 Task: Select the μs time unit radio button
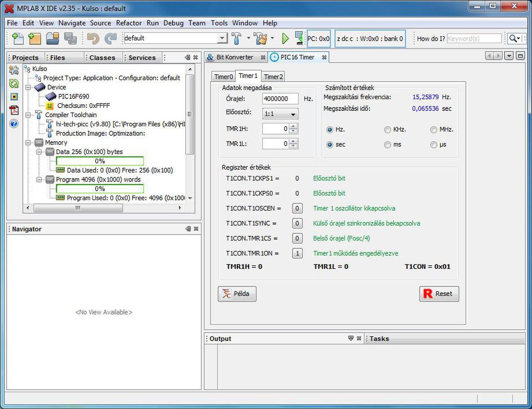pos(433,144)
